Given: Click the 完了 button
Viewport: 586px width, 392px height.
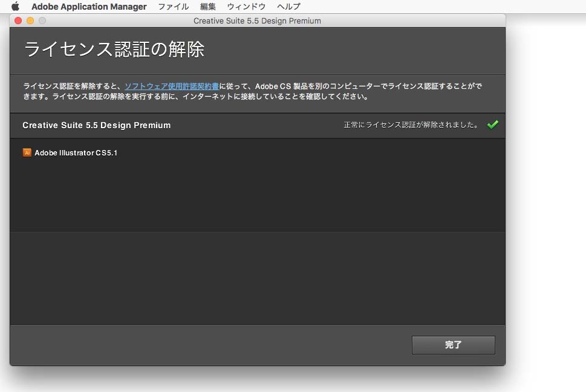Looking at the screenshot, I should click(x=454, y=345).
